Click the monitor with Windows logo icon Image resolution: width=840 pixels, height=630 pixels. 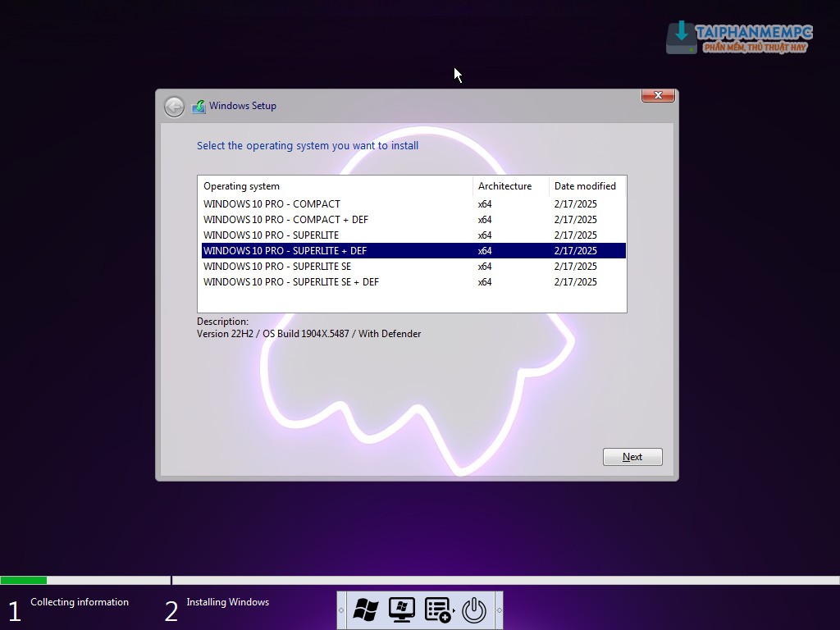click(x=401, y=609)
